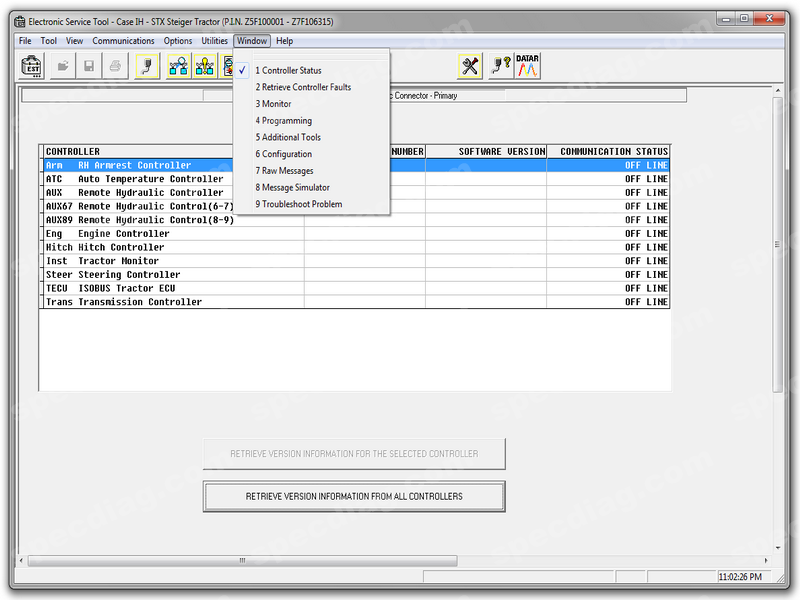
Task: Expand the Tool menu
Action: (x=49, y=41)
